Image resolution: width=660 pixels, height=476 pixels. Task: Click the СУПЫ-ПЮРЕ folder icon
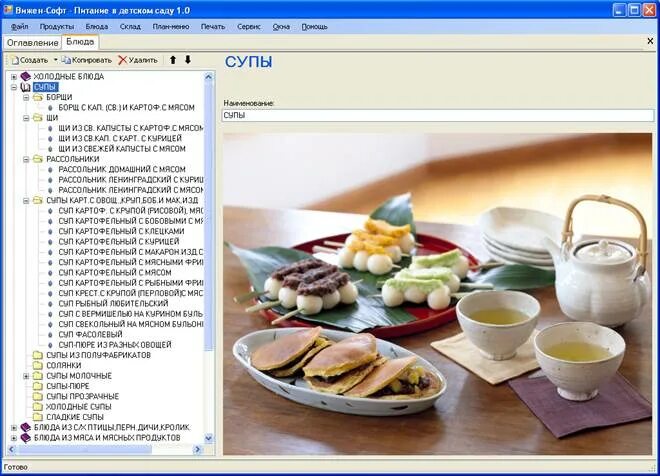click(38, 386)
